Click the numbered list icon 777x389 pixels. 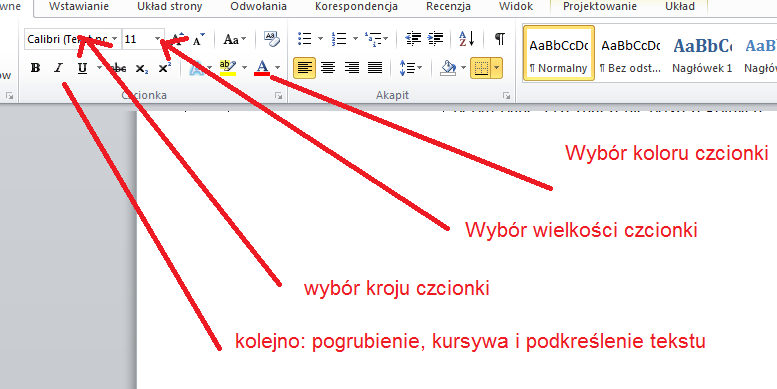click(x=339, y=39)
